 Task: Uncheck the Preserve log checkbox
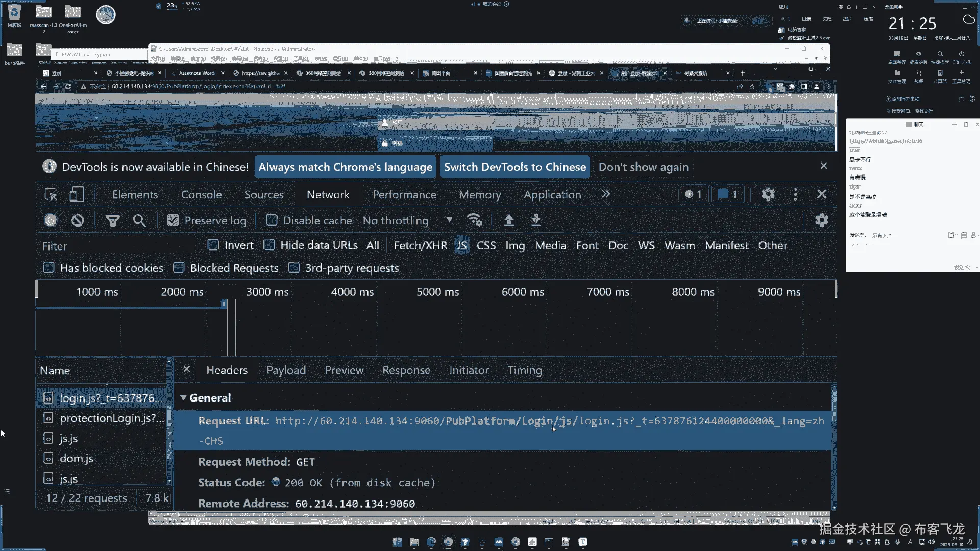click(x=173, y=220)
